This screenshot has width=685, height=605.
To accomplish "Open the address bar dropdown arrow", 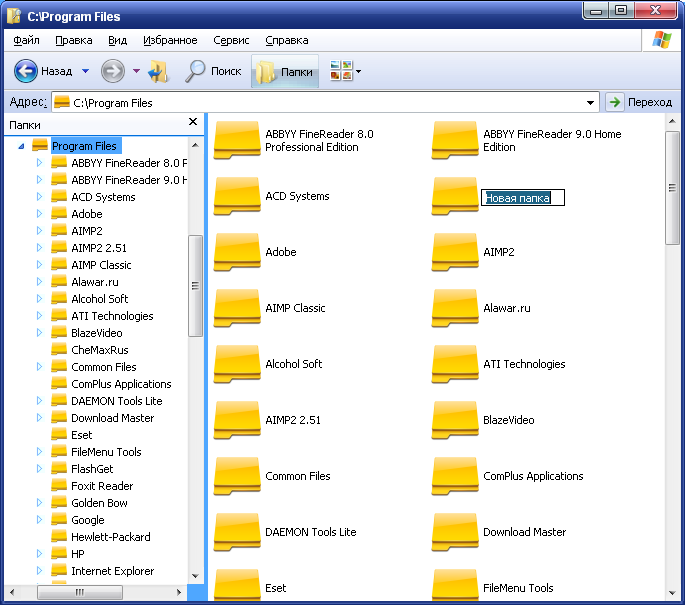I will tap(591, 102).
